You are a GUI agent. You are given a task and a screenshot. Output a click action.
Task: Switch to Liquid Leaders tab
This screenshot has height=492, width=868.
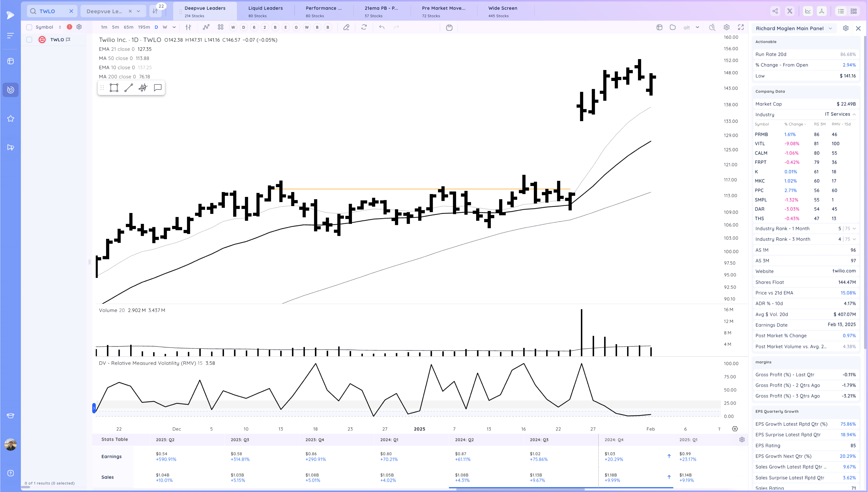click(265, 11)
